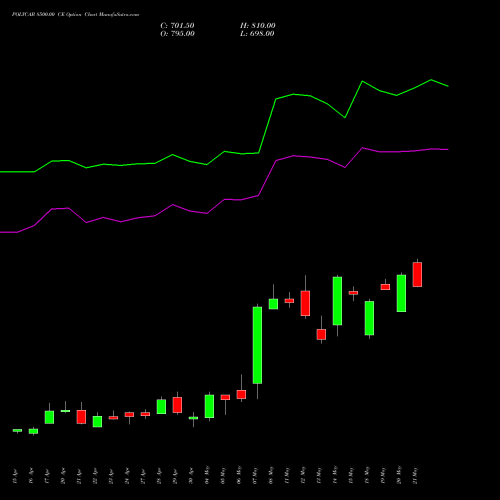Select the tall green candlestick for 14 May
This screenshot has width=500, height=500.
click(x=337, y=301)
